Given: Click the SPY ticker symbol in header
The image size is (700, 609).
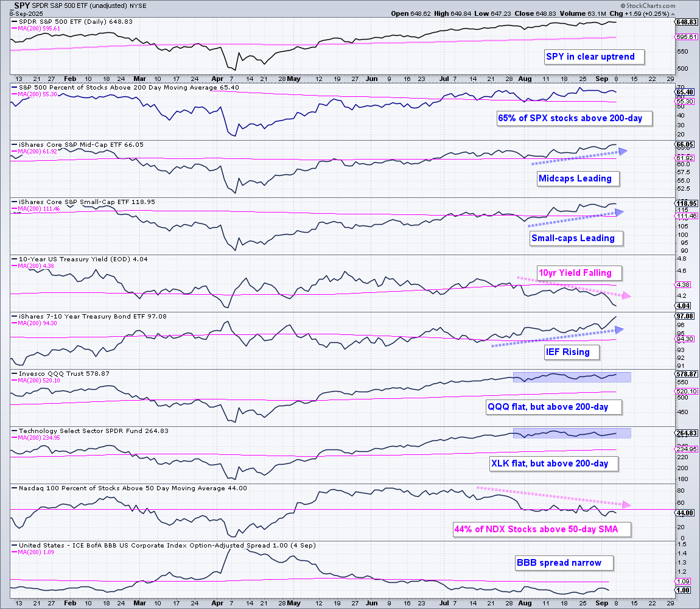Looking at the screenshot, I should click(20, 6).
